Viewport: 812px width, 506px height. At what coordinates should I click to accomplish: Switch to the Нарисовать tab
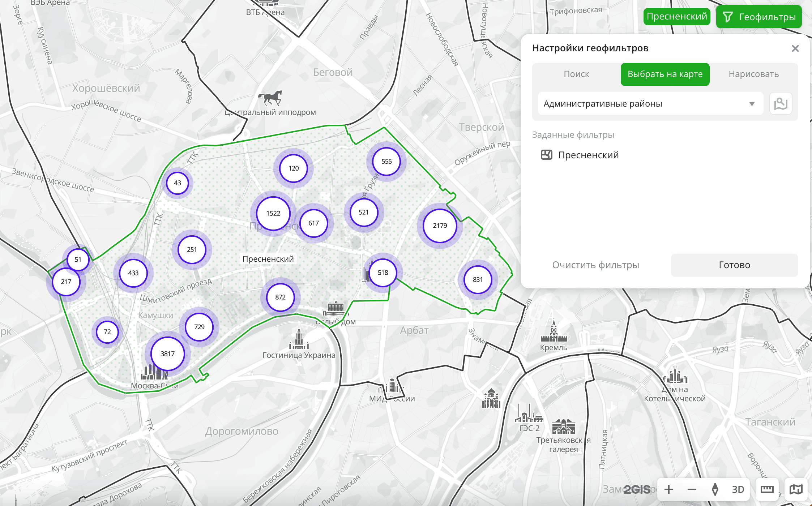pos(753,74)
